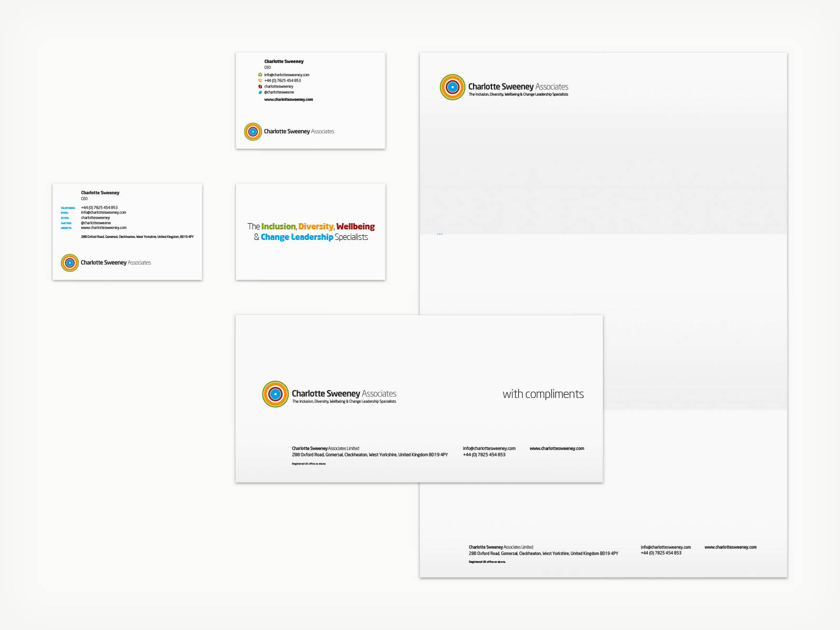
Task: Click the bold website URL on icon-style business card
Action: point(289,100)
